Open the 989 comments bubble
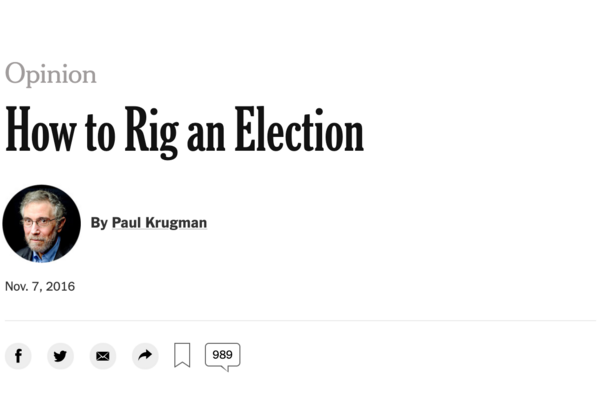 tap(222, 355)
